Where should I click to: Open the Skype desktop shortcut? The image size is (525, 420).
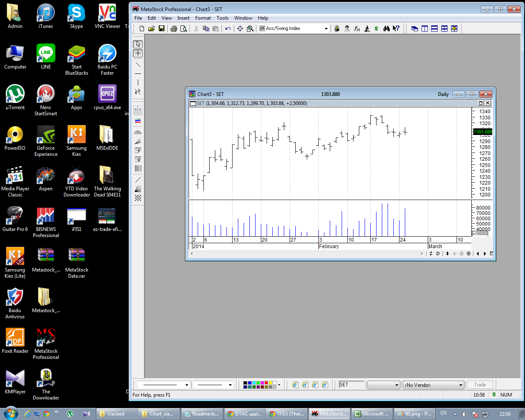(x=76, y=17)
